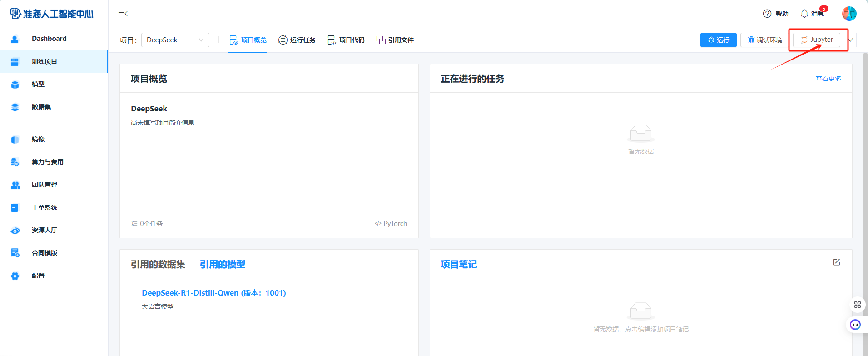Switch to the 项目概览 tab
The height and width of the screenshot is (356, 868).
pyautogui.click(x=248, y=40)
